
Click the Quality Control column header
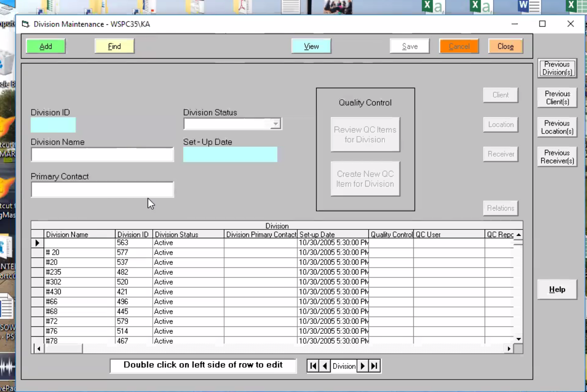[x=391, y=235]
